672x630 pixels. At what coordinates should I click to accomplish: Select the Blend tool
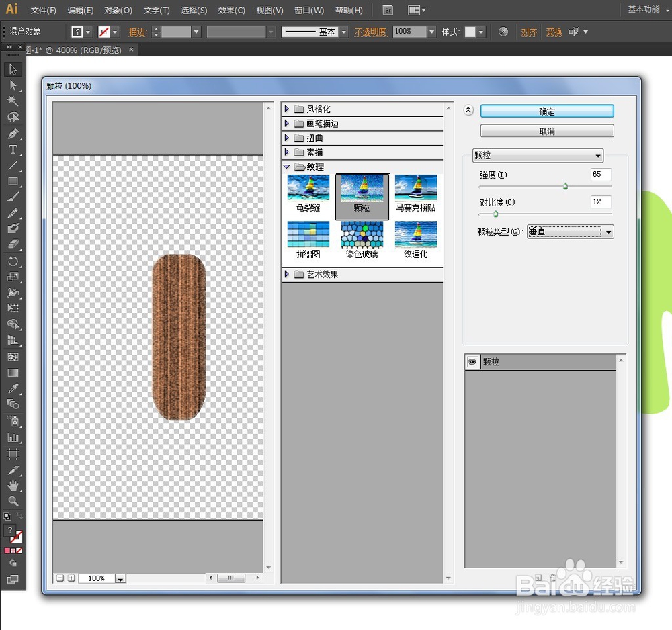pyautogui.click(x=13, y=404)
